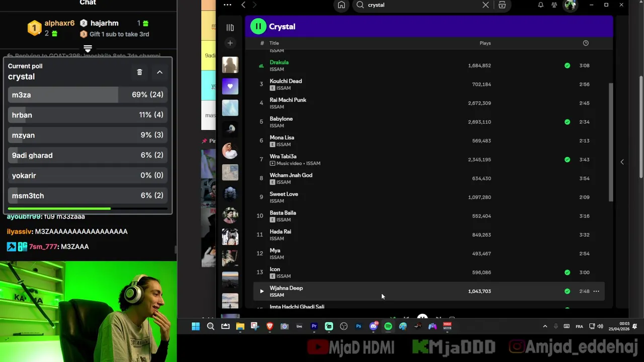This screenshot has height=362, width=644.
Task: Open the Spotify profile avatar menu
Action: click(x=570, y=5)
